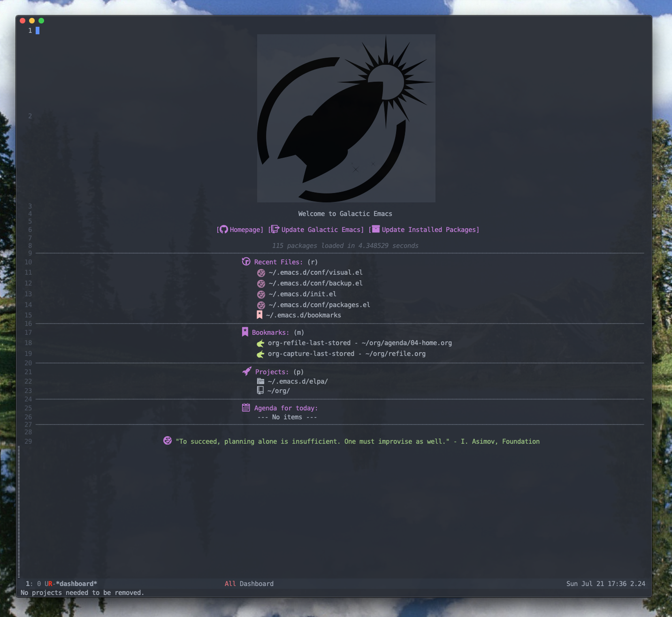Minimize the Emacs window with yellow button

32,21
